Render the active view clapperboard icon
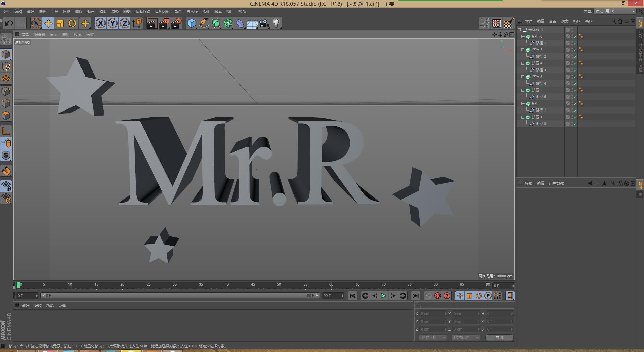The image size is (644, 352). (x=152, y=23)
